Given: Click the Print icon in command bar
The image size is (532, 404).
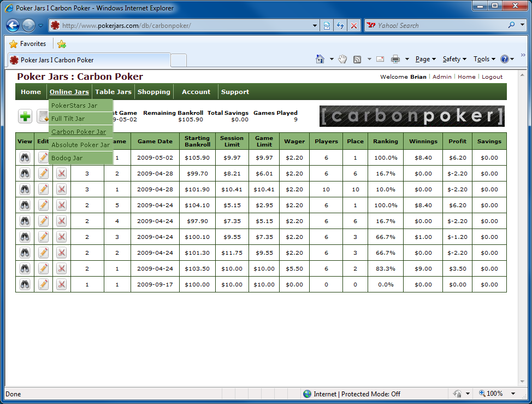Looking at the screenshot, I should (x=395, y=59).
